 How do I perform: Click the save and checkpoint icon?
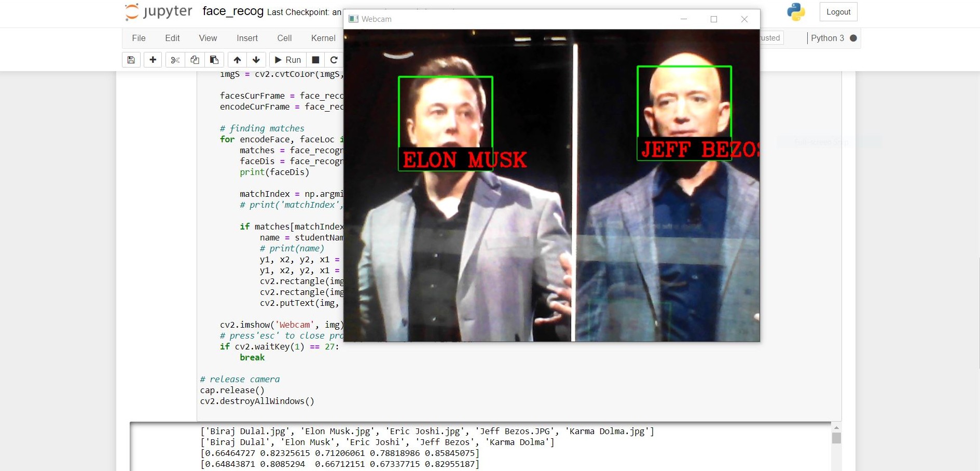(131, 60)
